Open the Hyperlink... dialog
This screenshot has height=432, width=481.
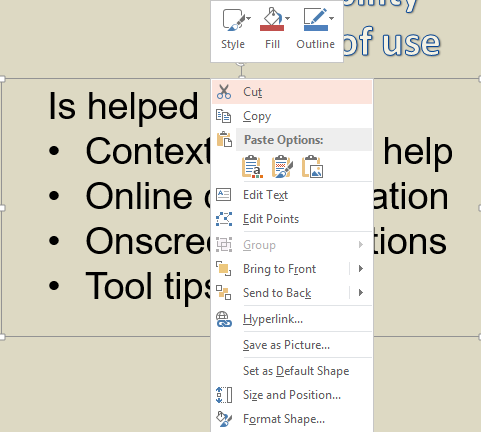(292, 319)
